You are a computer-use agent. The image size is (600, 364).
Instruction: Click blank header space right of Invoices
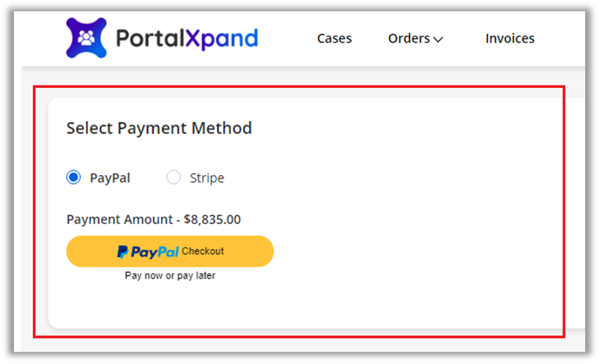(x=562, y=38)
